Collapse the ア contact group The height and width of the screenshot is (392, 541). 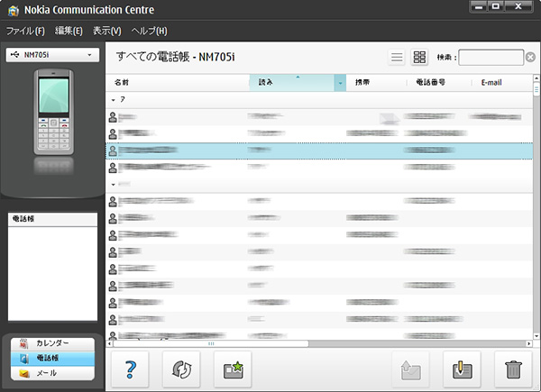tap(114, 100)
